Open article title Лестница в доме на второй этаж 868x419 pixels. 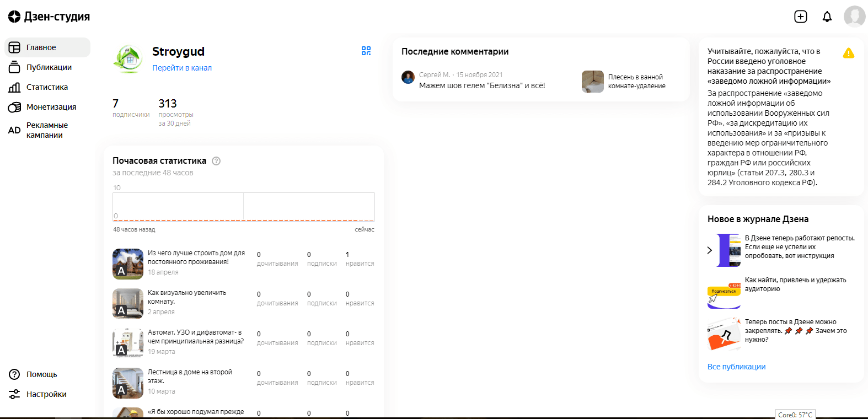click(190, 377)
